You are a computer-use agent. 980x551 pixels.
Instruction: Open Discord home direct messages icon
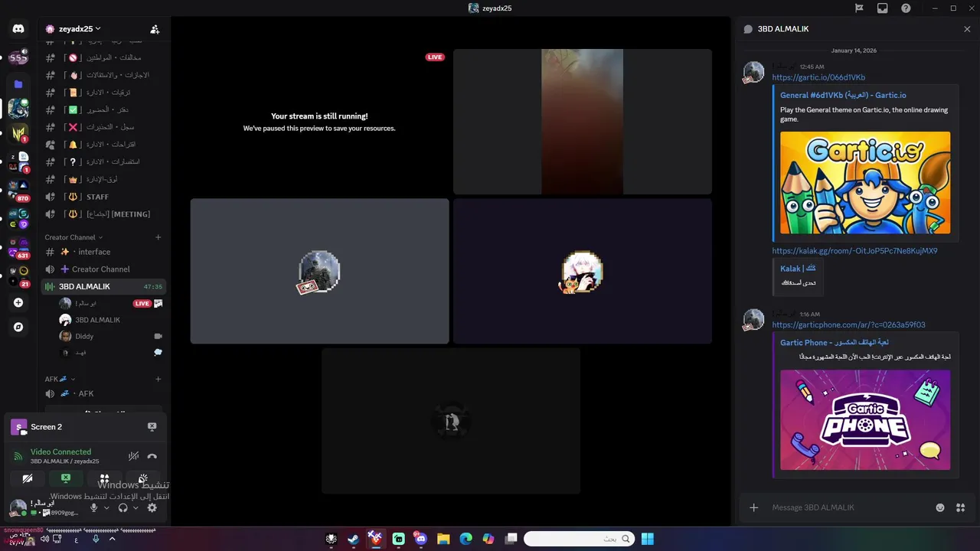[x=18, y=29]
